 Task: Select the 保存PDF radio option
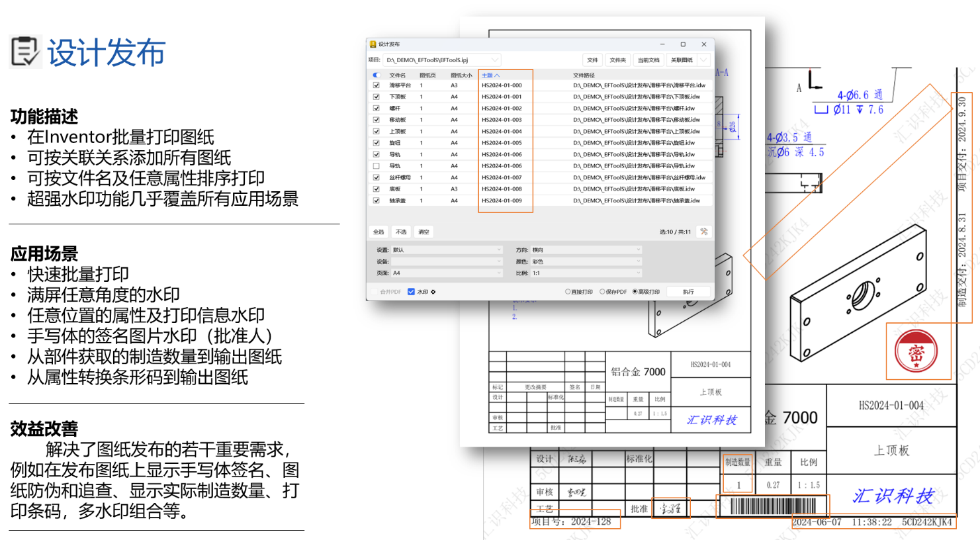pyautogui.click(x=602, y=292)
